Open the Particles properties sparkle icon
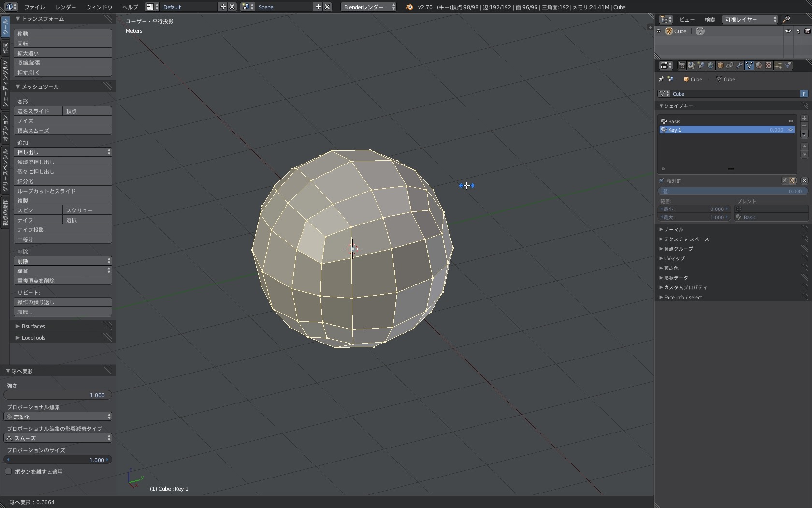Screen dimensions: 812x508 point(778,65)
